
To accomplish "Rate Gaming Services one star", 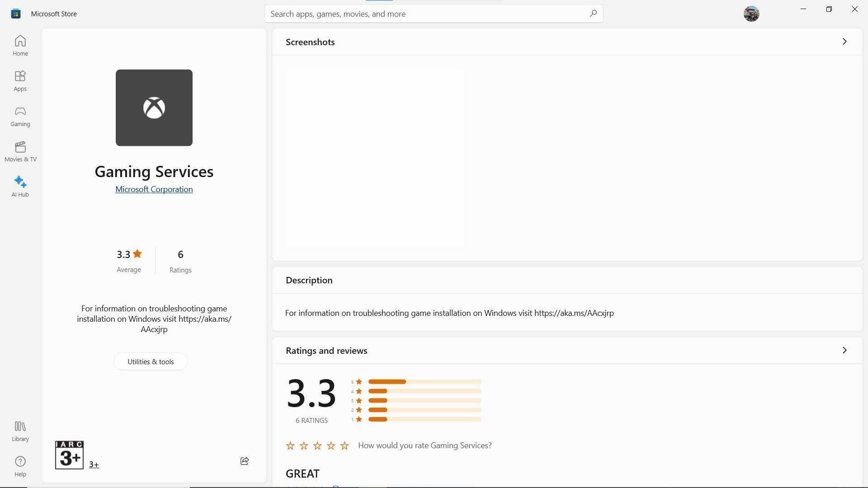I will (290, 446).
